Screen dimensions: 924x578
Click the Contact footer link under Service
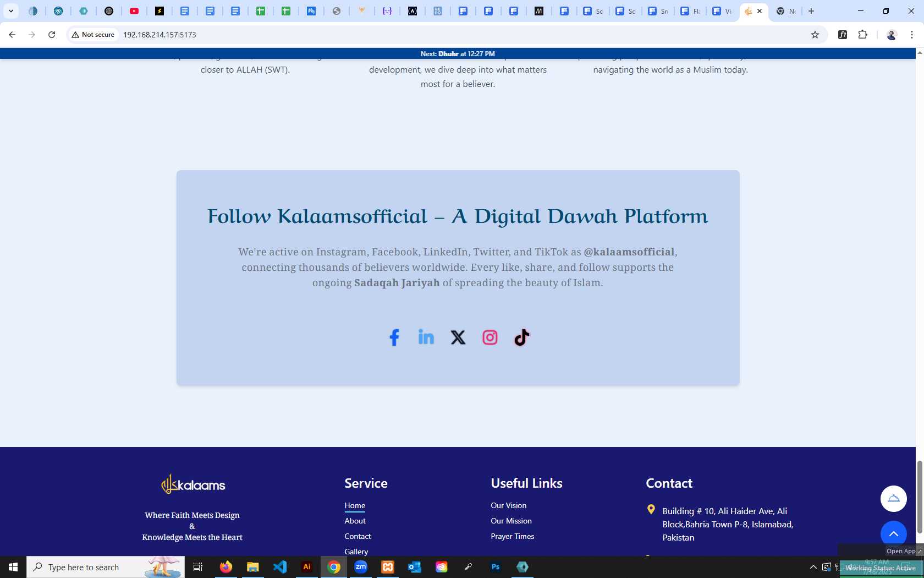click(358, 536)
